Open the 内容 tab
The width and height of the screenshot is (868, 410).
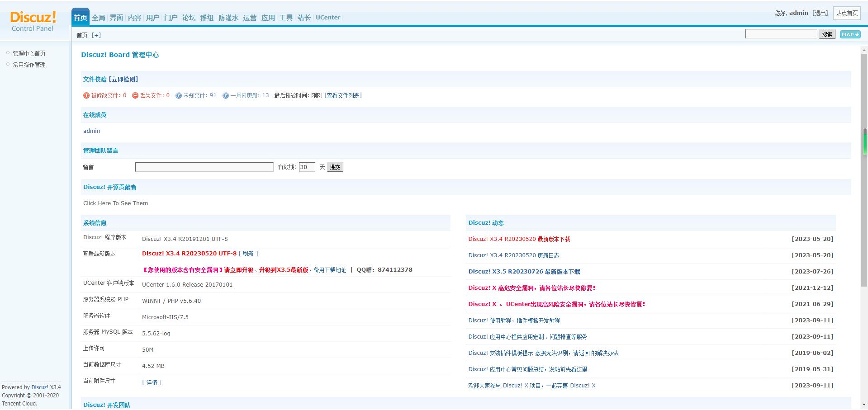coord(135,18)
